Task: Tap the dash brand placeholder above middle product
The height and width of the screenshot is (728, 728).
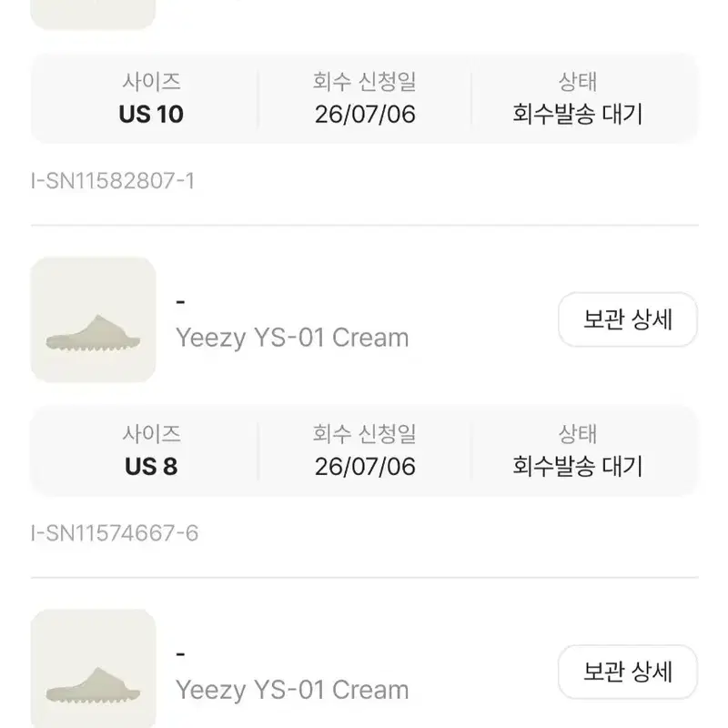Action: 180,302
